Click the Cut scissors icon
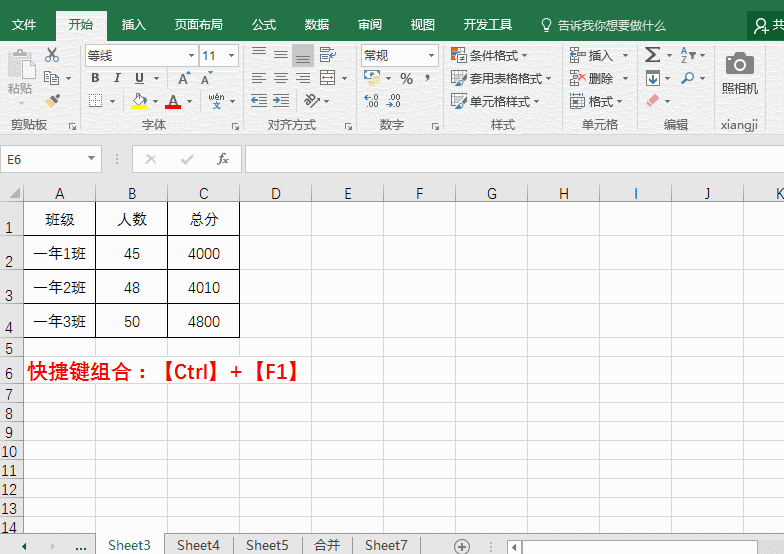The image size is (784, 554). [52, 55]
